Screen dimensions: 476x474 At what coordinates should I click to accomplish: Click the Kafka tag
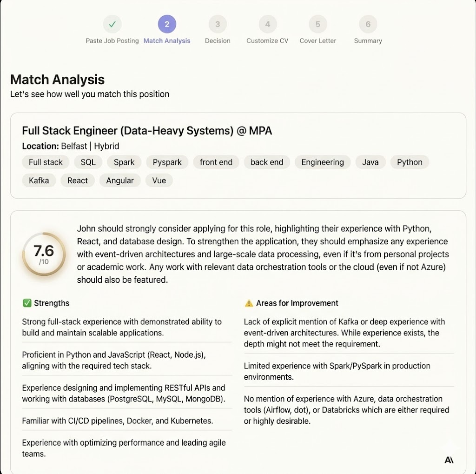(x=39, y=180)
